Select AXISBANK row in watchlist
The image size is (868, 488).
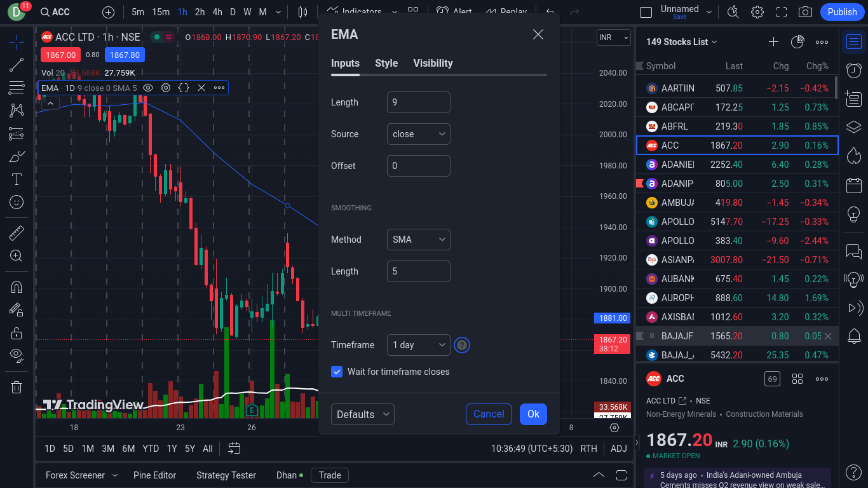tap(737, 317)
